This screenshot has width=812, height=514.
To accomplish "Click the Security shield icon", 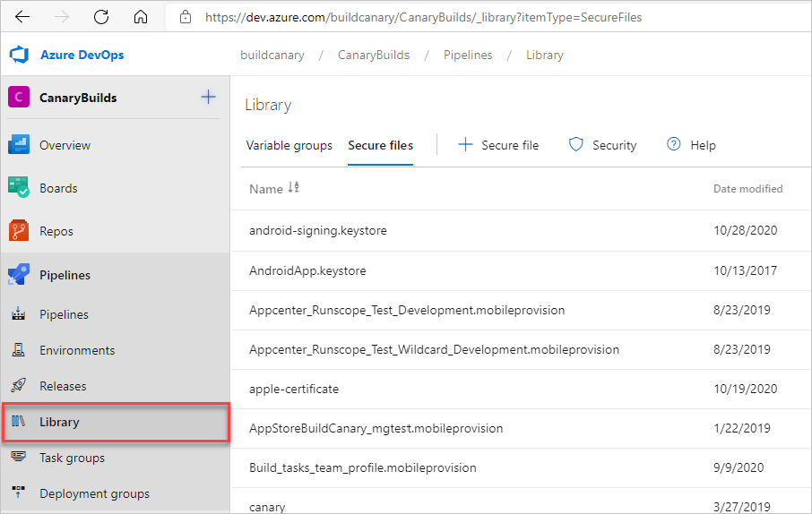I will (x=576, y=144).
